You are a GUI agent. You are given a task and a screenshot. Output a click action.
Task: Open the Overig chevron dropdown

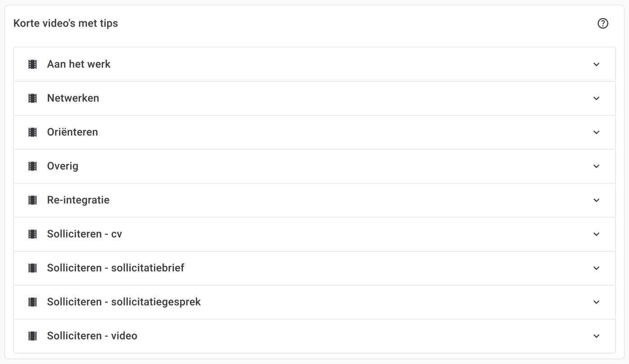pyautogui.click(x=596, y=166)
